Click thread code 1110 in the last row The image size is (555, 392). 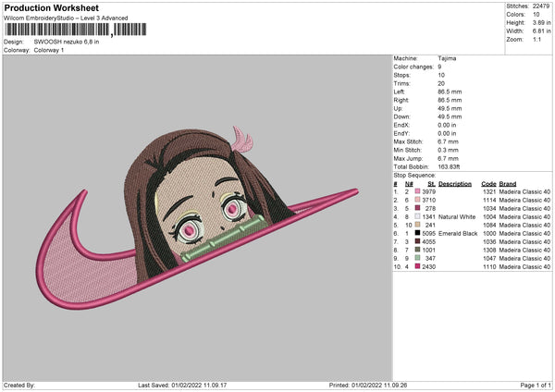point(489,266)
